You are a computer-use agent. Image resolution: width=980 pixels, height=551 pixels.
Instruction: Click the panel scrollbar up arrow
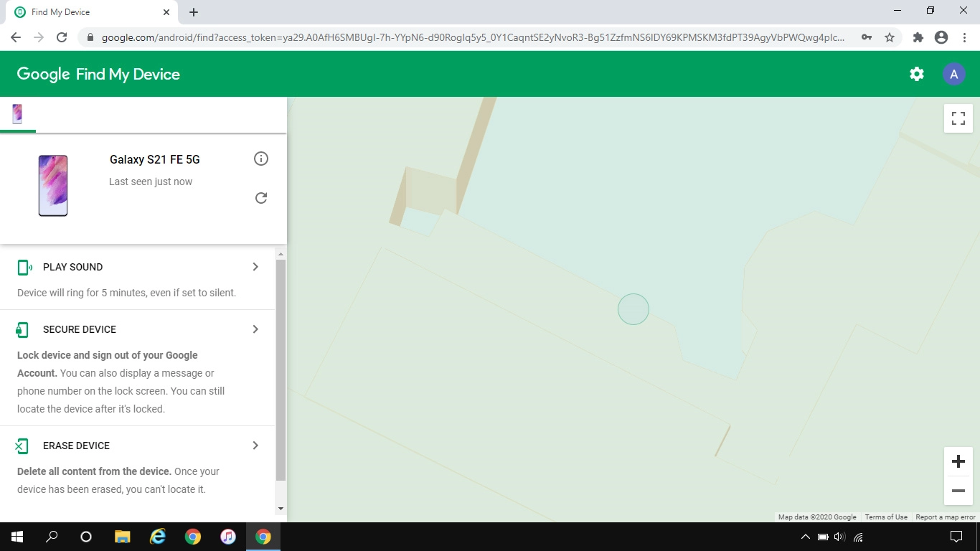click(281, 254)
